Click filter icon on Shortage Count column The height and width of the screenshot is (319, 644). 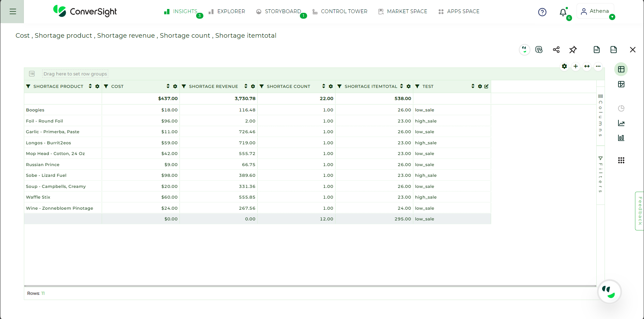[x=262, y=86]
